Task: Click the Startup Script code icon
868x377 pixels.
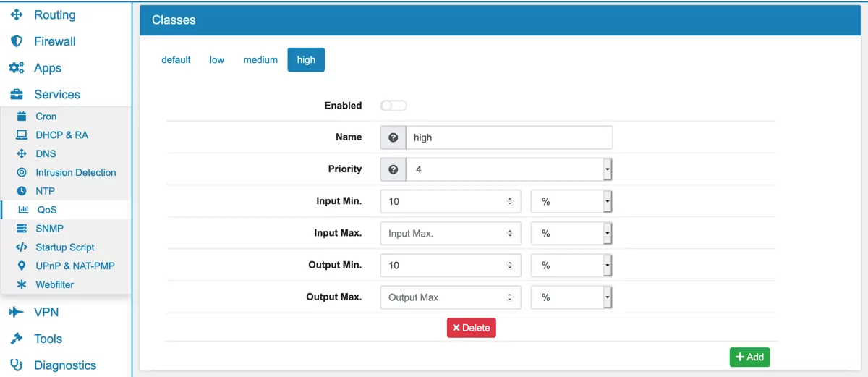Action: (22, 247)
